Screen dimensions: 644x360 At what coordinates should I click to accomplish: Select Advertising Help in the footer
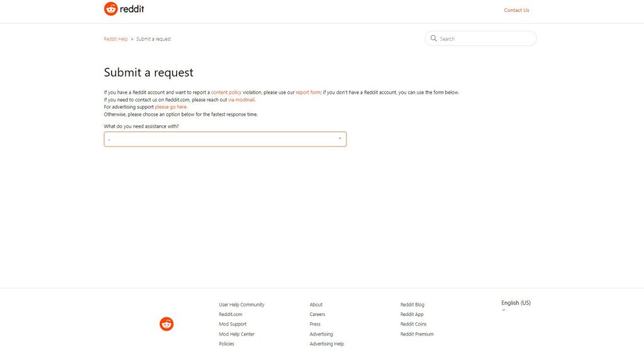click(x=326, y=344)
